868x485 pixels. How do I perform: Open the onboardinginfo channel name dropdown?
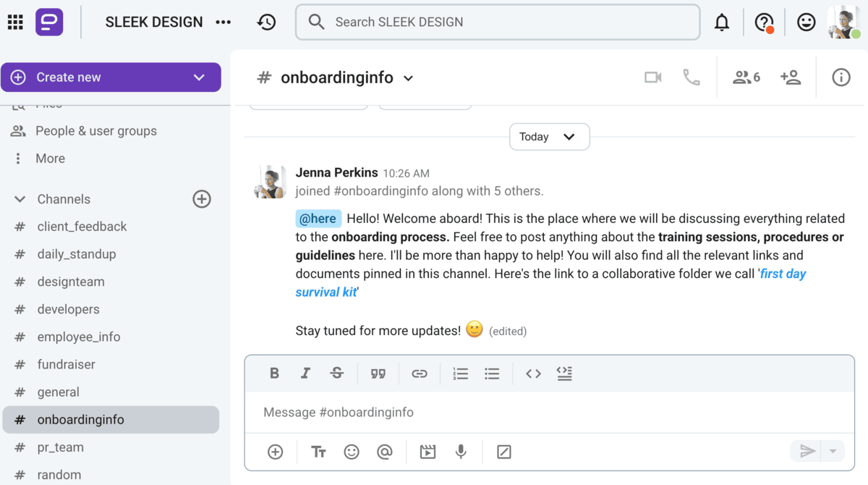pyautogui.click(x=408, y=78)
